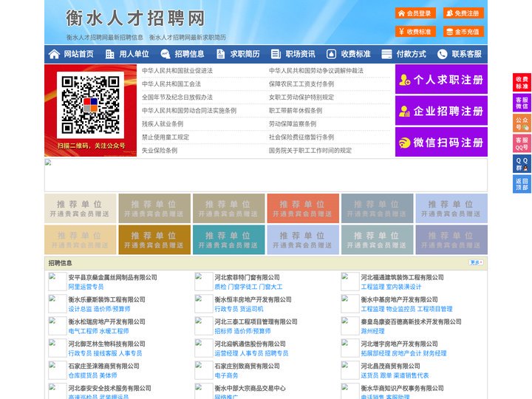
Task: Click the red 收费标准 side widget
Action: (522, 83)
